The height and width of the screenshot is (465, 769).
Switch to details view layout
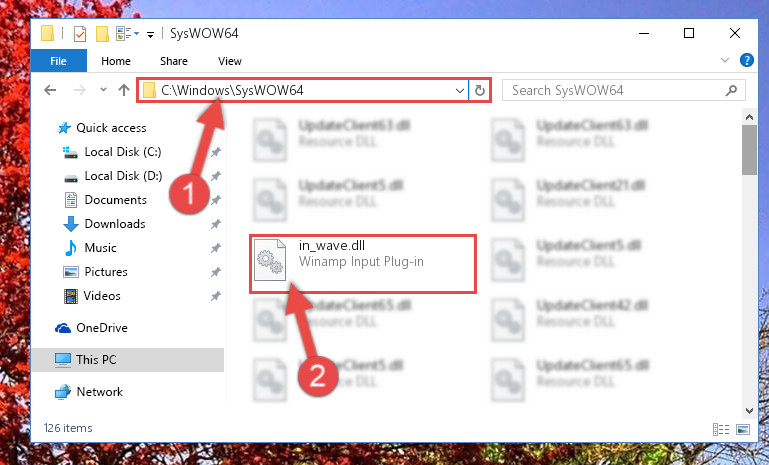click(720, 430)
